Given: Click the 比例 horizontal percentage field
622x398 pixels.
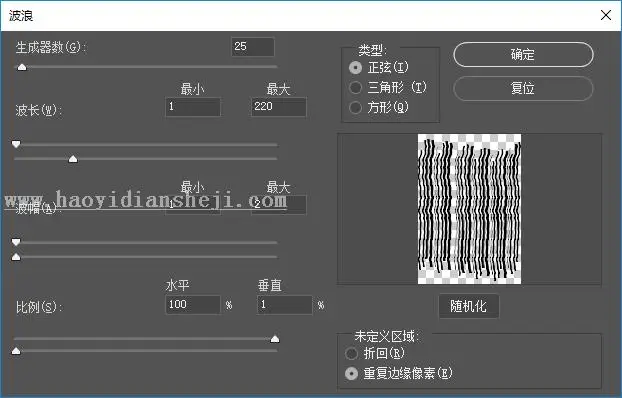Looking at the screenshot, I should [193, 305].
